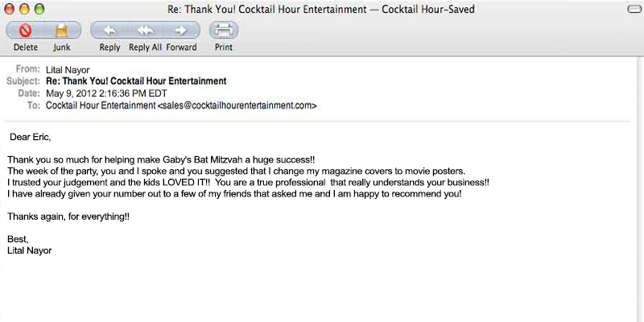644x322 pixels.
Task: Toggle the toolbar with the top-right pill button
Action: tap(633, 9)
